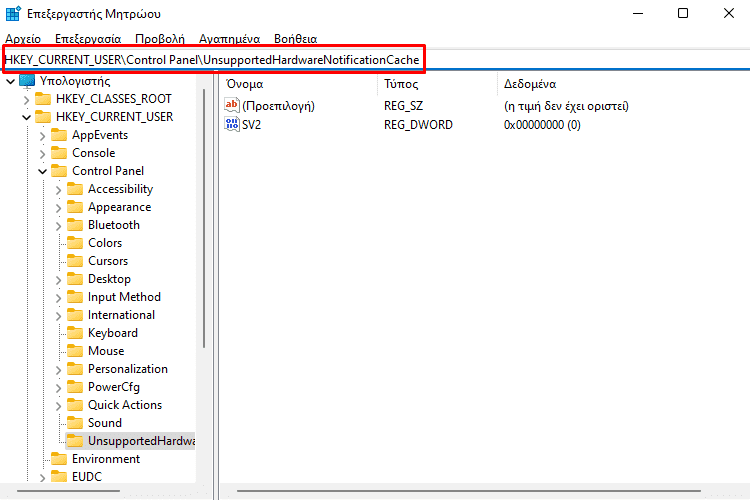The width and height of the screenshot is (750, 500).
Task: Click the REG_SZ string icon of (Προεπιλογή)
Action: pos(232,105)
